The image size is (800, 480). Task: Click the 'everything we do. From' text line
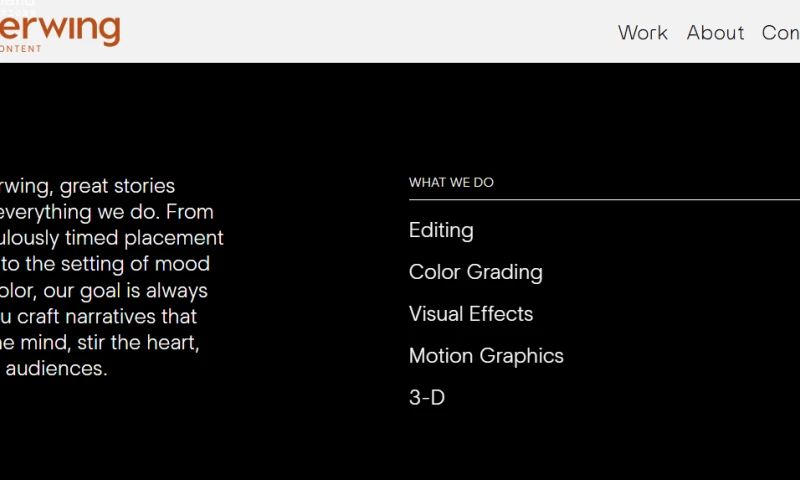pos(106,212)
